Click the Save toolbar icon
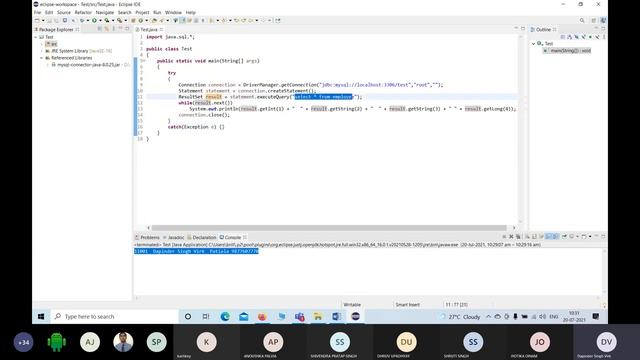The height and width of the screenshot is (360, 640). 49,20
